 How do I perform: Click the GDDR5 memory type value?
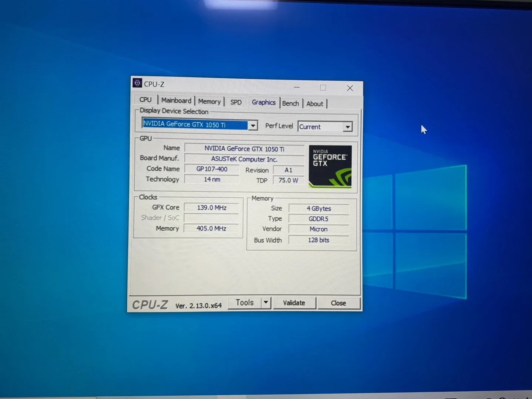pos(319,219)
